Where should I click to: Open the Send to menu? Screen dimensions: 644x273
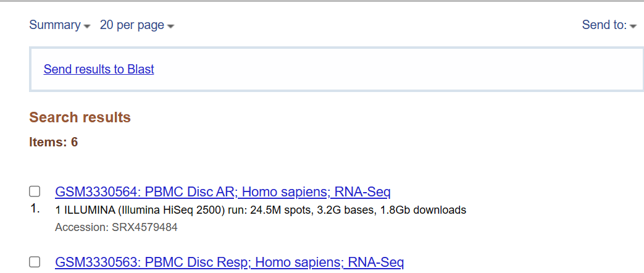point(609,25)
